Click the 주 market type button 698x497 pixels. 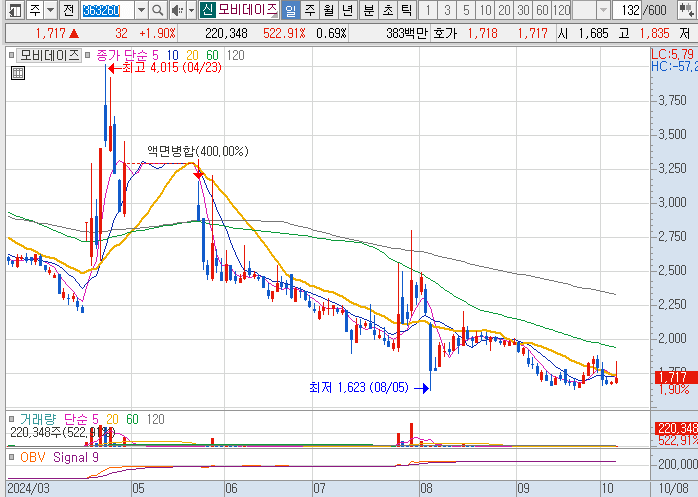35,10
